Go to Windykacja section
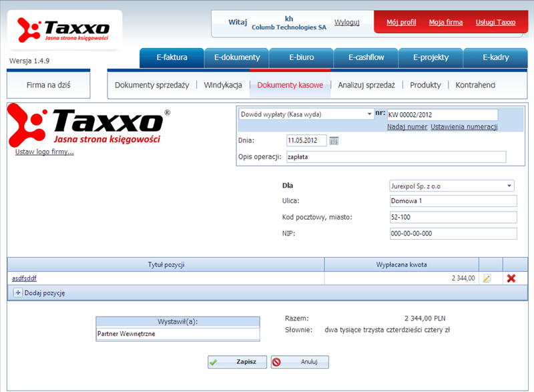The height and width of the screenshot is (392, 534). pyautogui.click(x=223, y=85)
